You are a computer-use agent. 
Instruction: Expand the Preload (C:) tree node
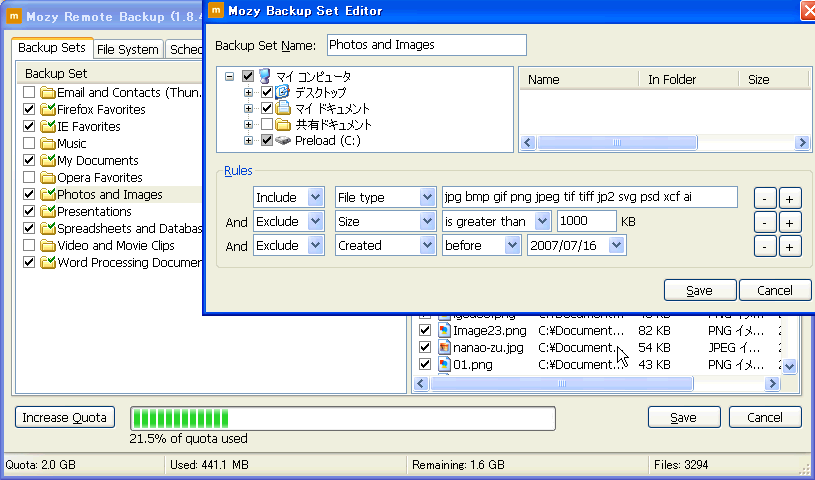(x=248, y=140)
